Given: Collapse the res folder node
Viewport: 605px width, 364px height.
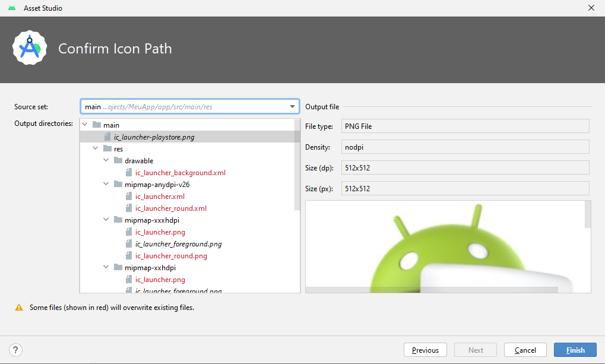Looking at the screenshot, I should 96,149.
